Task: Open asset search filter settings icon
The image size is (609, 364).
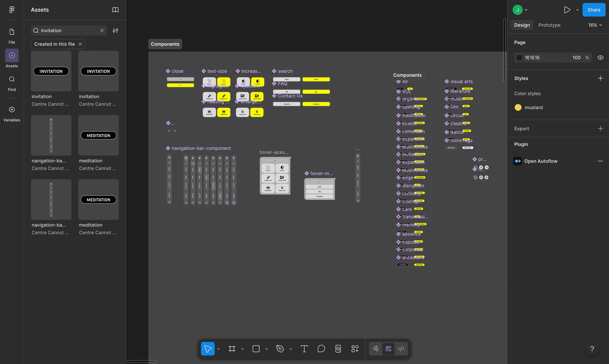Action: point(115,30)
